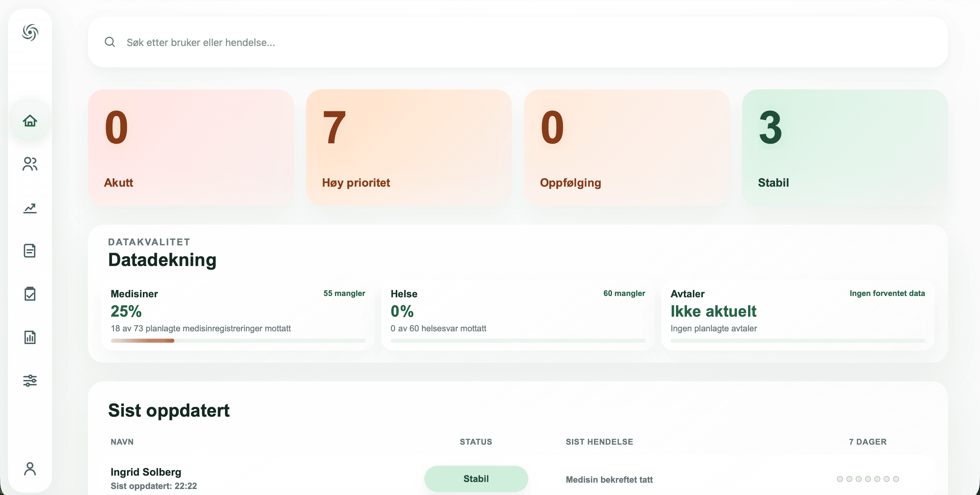Click the spiral app logo in the sidebar
Image resolution: width=980 pixels, height=495 pixels.
pos(30,32)
